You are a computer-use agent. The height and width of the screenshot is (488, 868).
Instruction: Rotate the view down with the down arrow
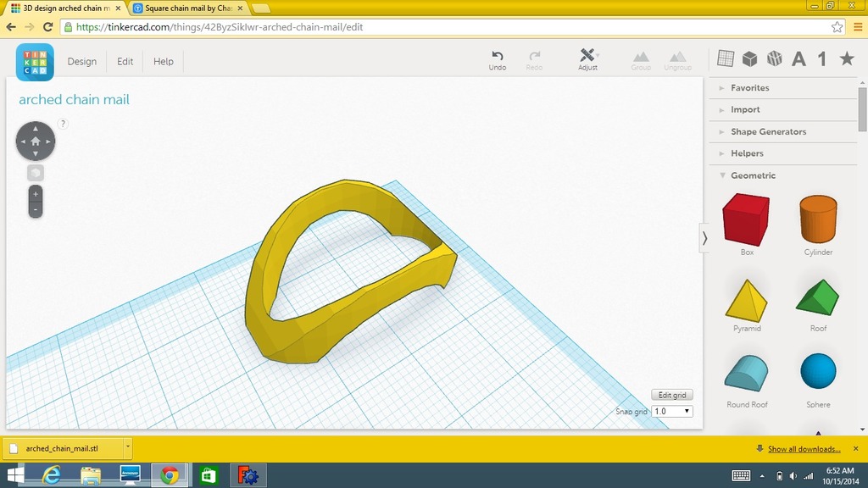36,154
